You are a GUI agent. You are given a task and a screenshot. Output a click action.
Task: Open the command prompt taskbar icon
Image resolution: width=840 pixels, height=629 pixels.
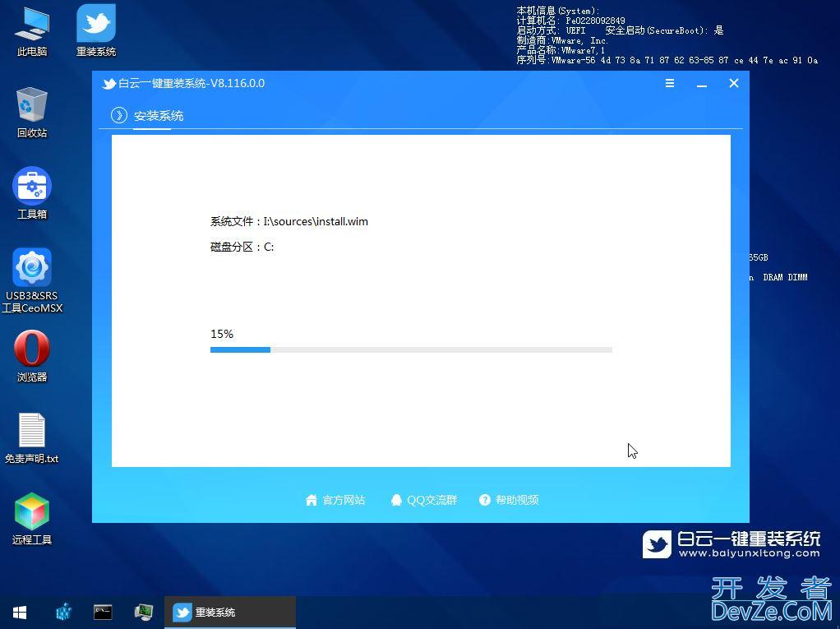point(103,611)
